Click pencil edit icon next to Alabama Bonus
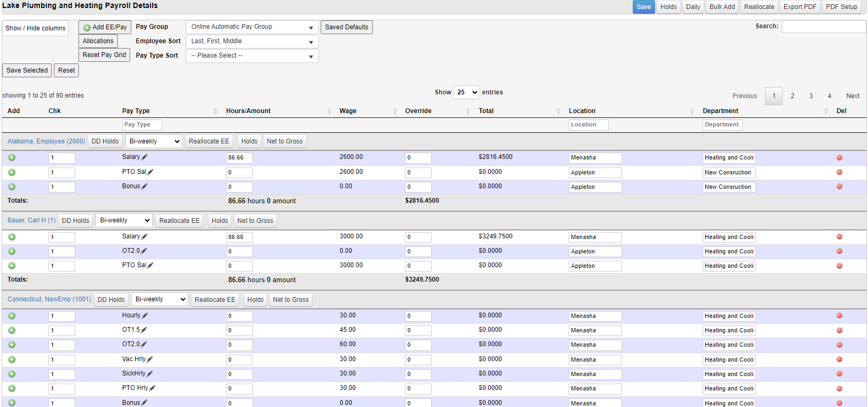The image size is (868, 407). point(145,187)
